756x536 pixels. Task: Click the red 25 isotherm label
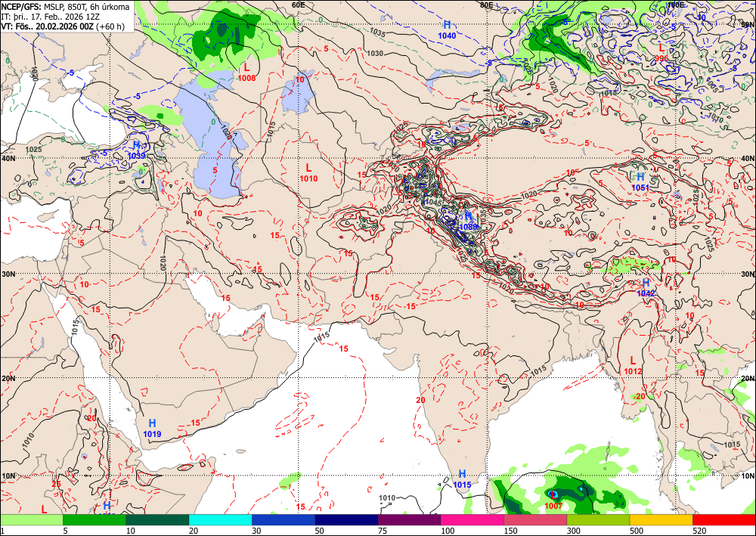57,484
